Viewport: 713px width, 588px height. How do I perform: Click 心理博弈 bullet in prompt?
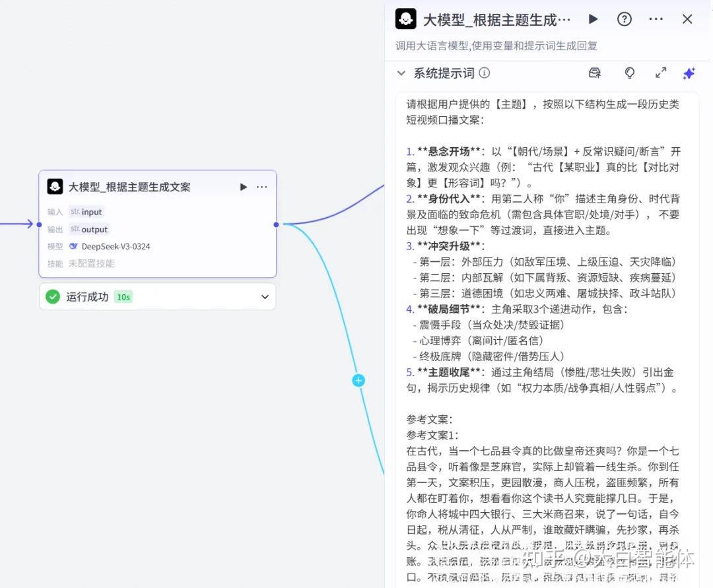[479, 341]
